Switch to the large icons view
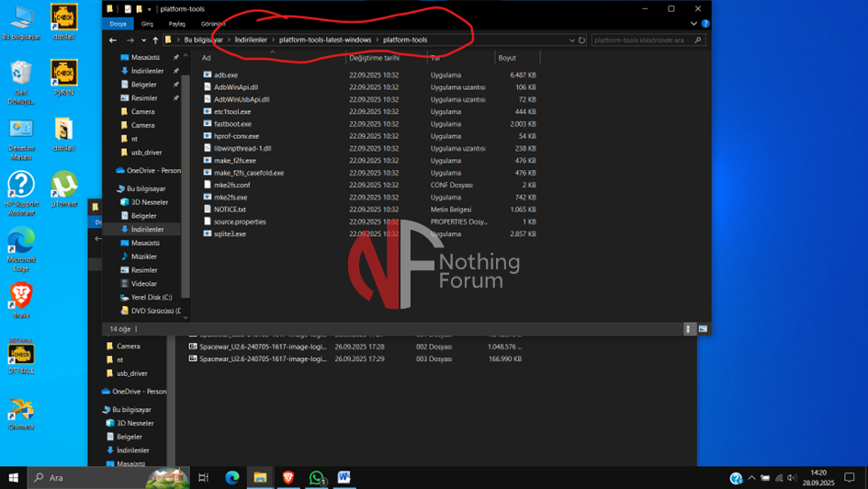Image resolution: width=868 pixels, height=489 pixels. tap(703, 328)
